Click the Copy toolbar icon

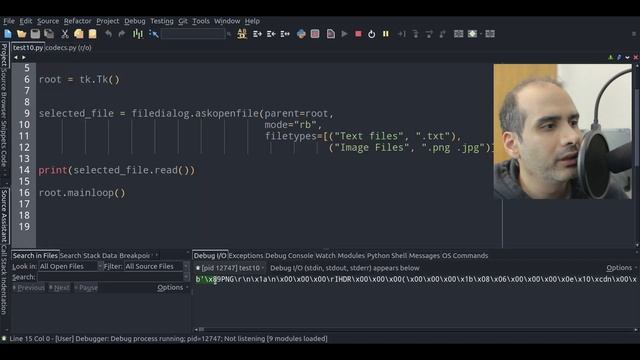78,34
